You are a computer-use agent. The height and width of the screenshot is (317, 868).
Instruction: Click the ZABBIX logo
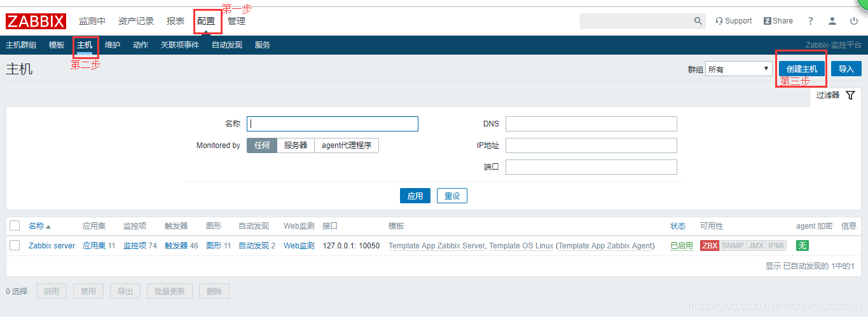(36, 22)
